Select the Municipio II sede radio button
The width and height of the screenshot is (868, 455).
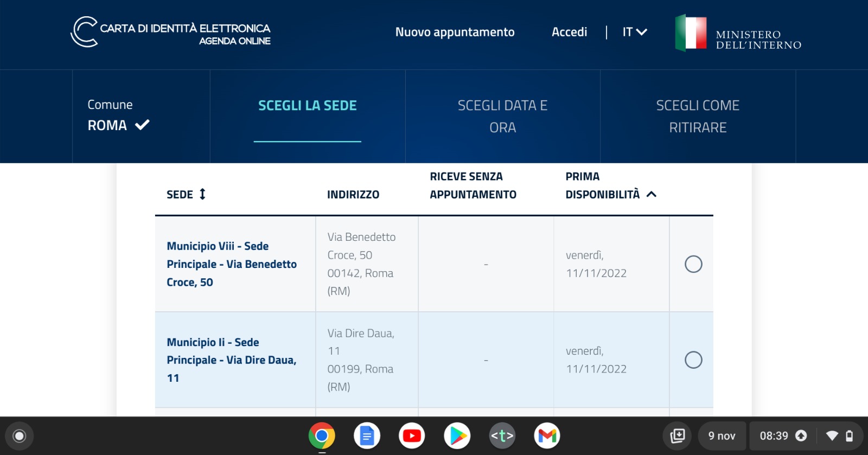pos(693,360)
